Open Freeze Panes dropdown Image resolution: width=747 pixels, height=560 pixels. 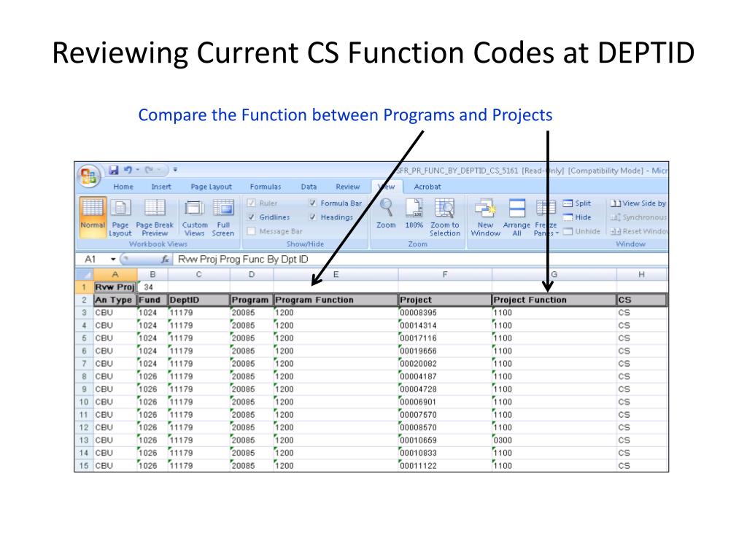click(x=546, y=217)
